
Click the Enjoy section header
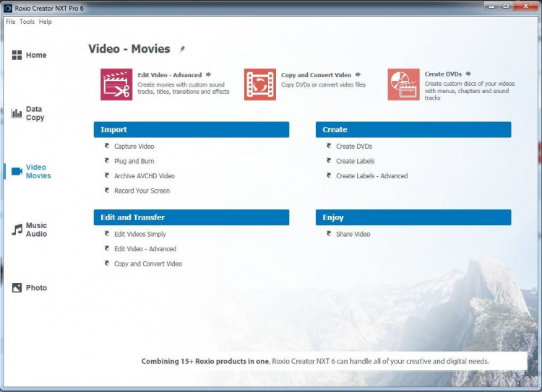coord(413,217)
